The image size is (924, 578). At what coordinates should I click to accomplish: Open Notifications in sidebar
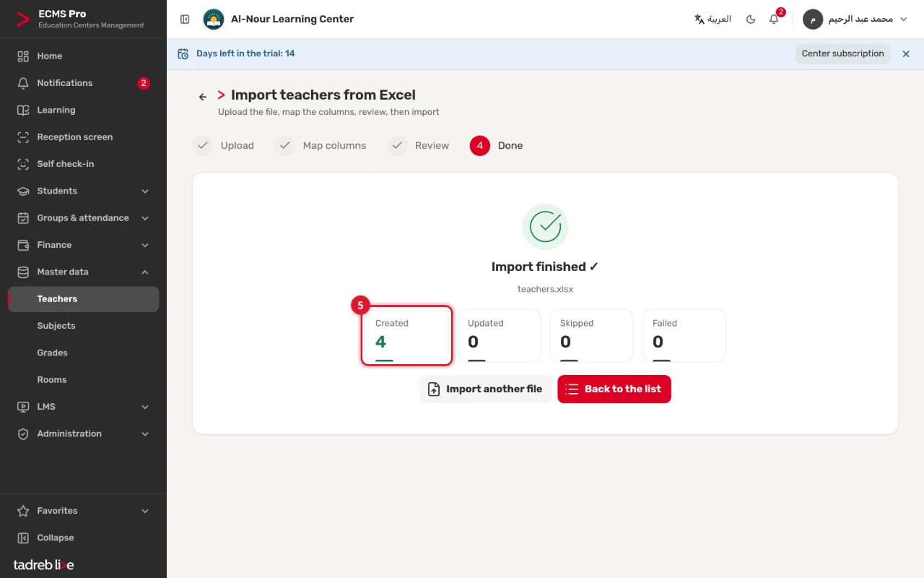pos(84,83)
